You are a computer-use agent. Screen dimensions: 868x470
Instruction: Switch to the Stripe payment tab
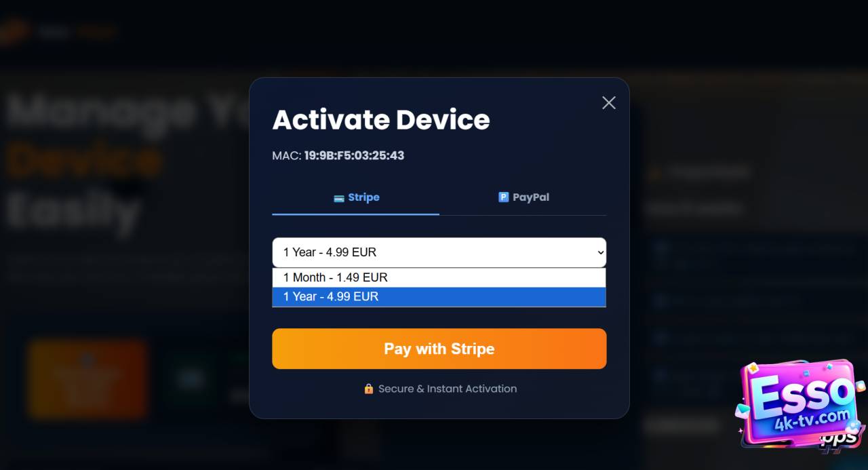pyautogui.click(x=356, y=197)
